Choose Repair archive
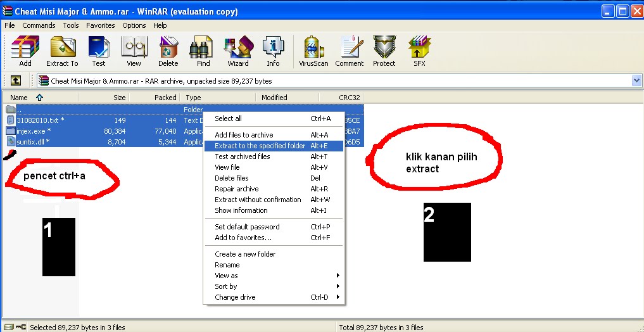The height and width of the screenshot is (332, 644). pyautogui.click(x=274, y=189)
